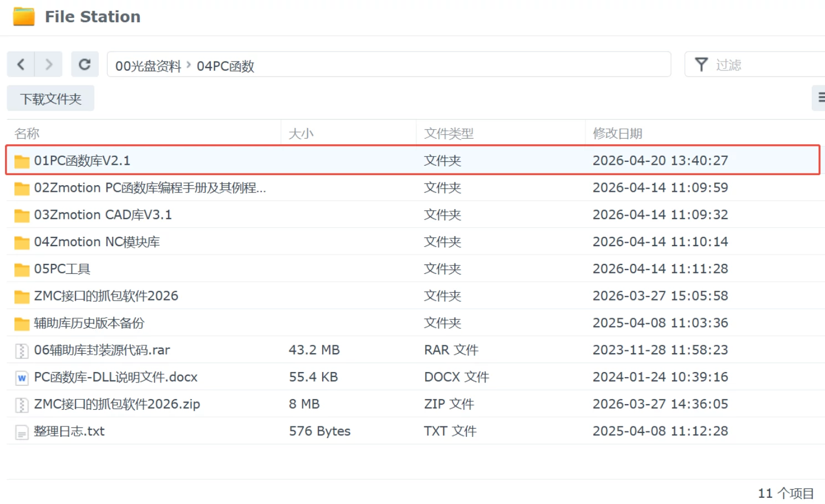Select 辅助库历史版本备份 folder name
The image size is (825, 504).
pyautogui.click(x=89, y=323)
